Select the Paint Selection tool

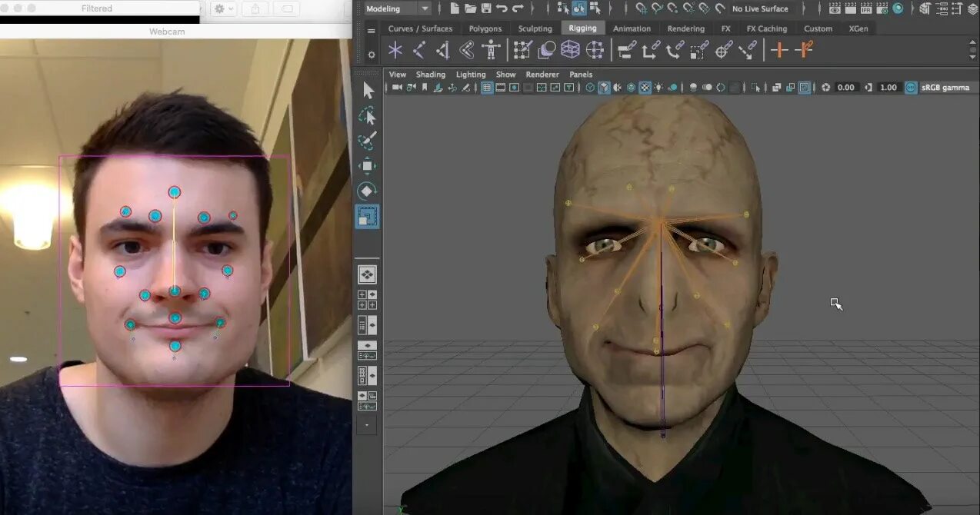coord(368,141)
